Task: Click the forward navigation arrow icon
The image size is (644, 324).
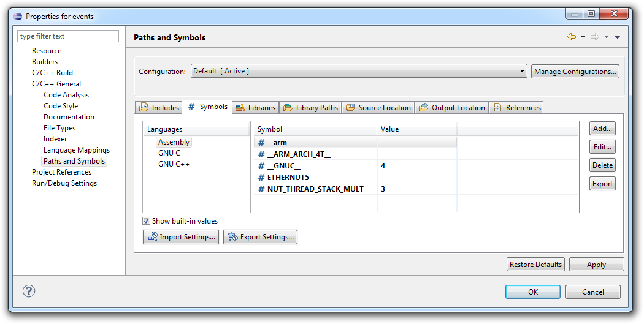Action: click(594, 37)
